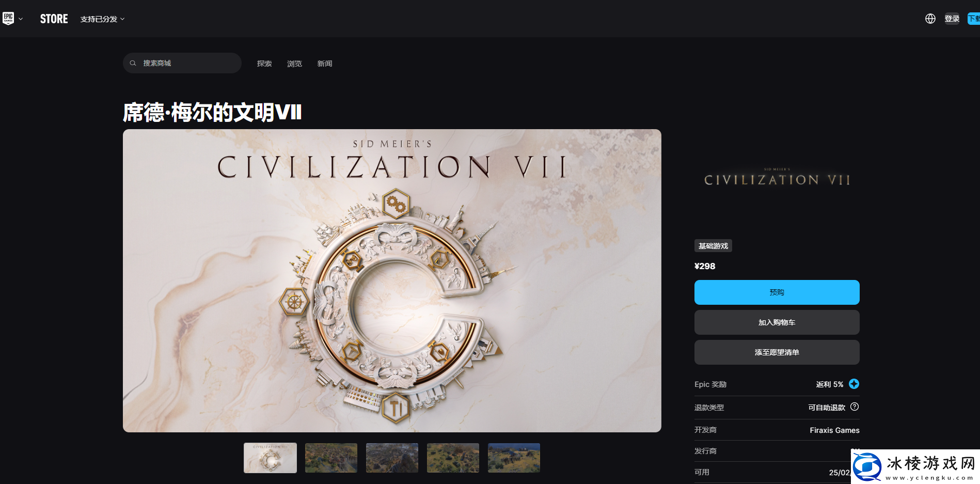The image size is (980, 484).
Task: Click the Epic Games logo icon
Action: coord(8,19)
